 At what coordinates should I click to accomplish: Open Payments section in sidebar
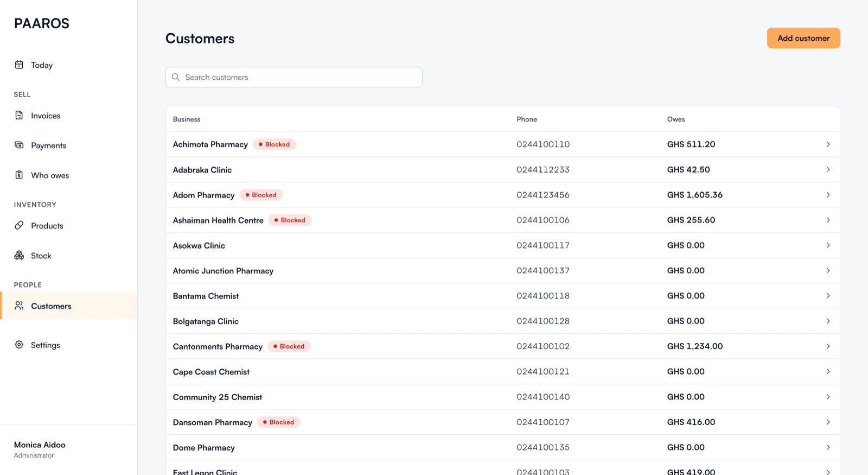point(68,145)
